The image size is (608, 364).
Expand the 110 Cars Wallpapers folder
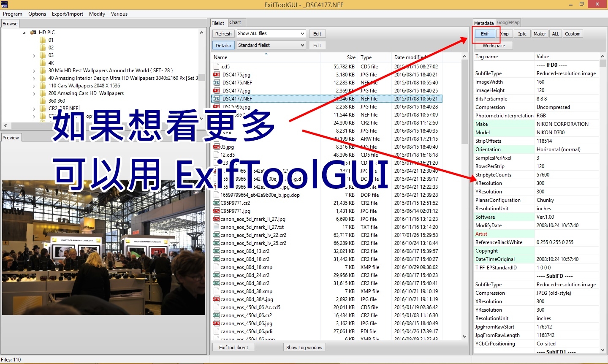[x=34, y=86]
